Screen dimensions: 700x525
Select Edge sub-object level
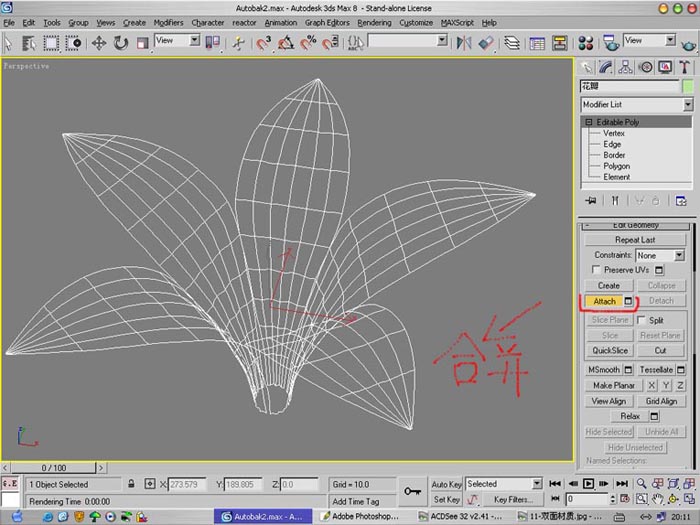[612, 144]
